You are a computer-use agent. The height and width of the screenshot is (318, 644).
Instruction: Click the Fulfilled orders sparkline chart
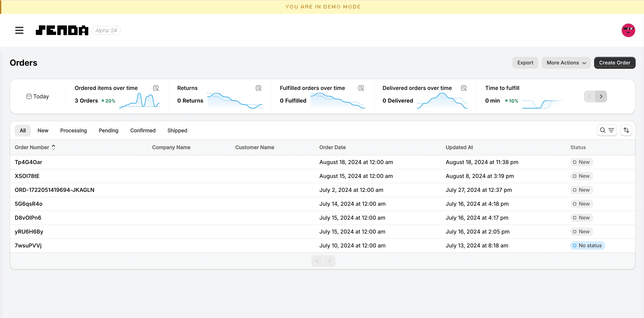(x=338, y=100)
